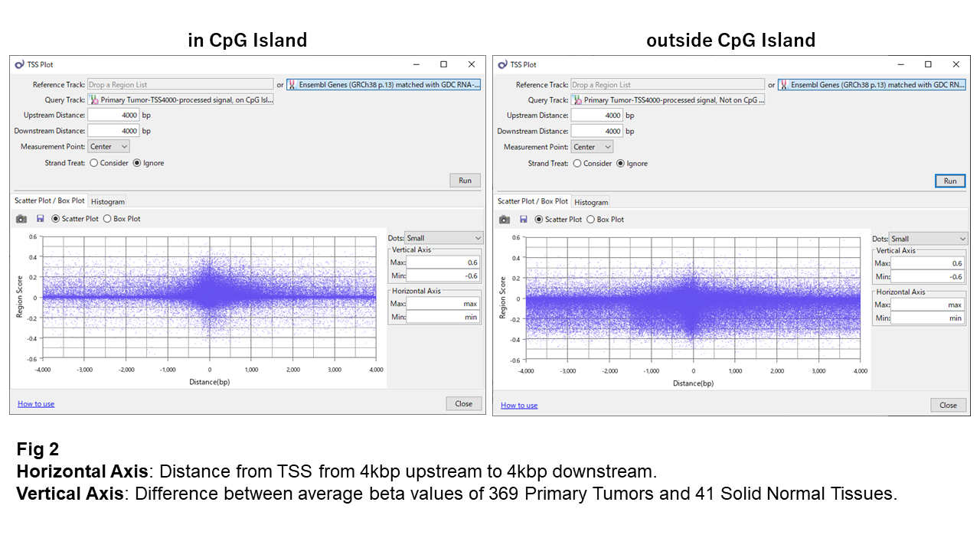Viewport: 980px width, 551px height.
Task: Switch to Histogram tab in right window
Action: 591,203
